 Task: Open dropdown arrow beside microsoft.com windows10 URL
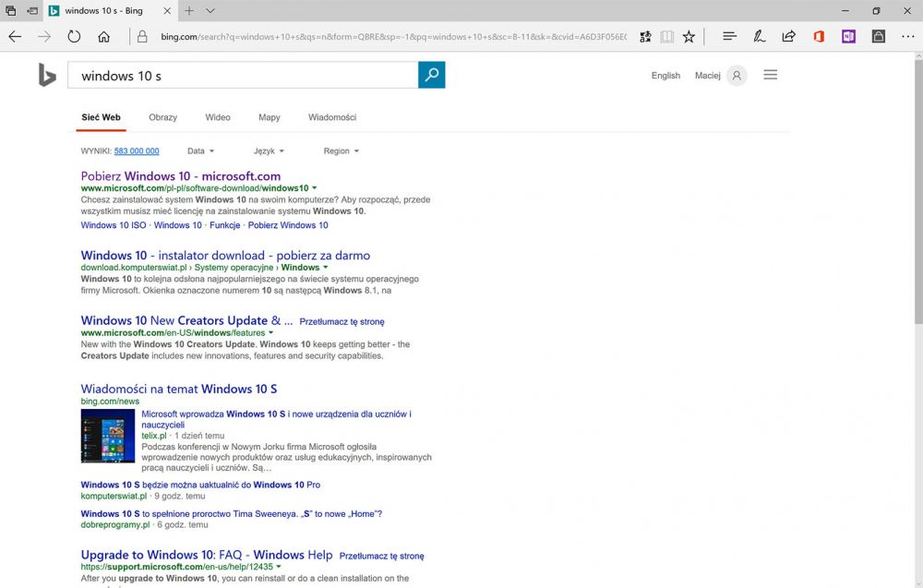(315, 188)
